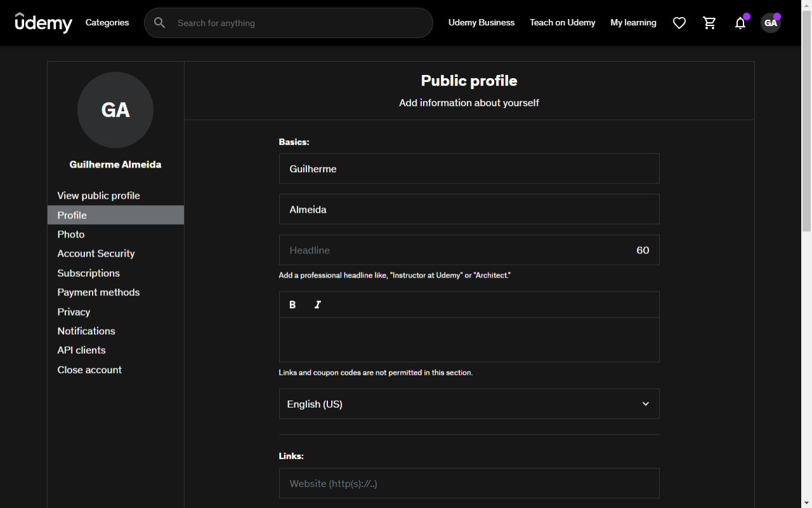Click the search magnifier icon
812x508 pixels.
click(159, 22)
